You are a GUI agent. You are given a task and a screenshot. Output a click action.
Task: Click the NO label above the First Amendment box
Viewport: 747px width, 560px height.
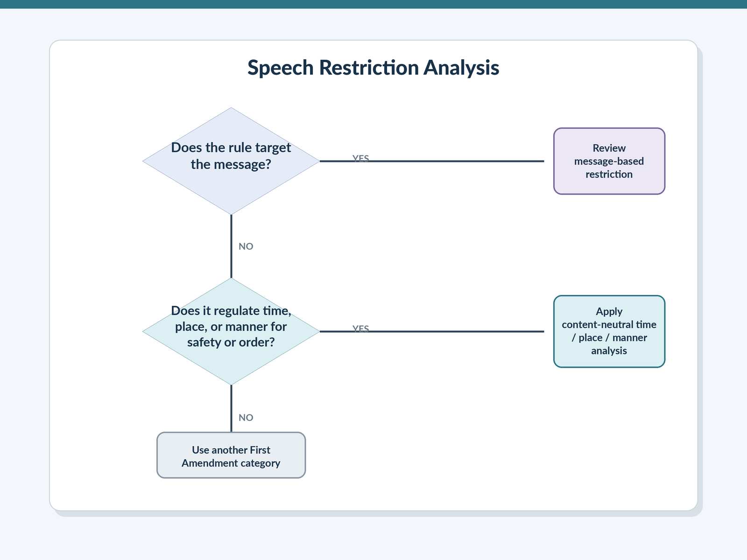[x=246, y=418]
